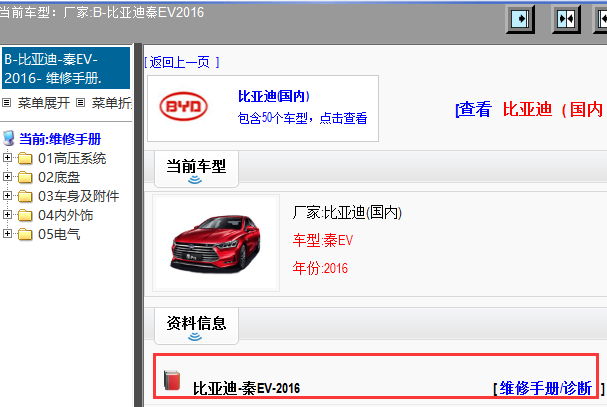The height and width of the screenshot is (407, 607).
Task: Click the collapse-both-arrows panel icon in header
Action: (x=566, y=19)
